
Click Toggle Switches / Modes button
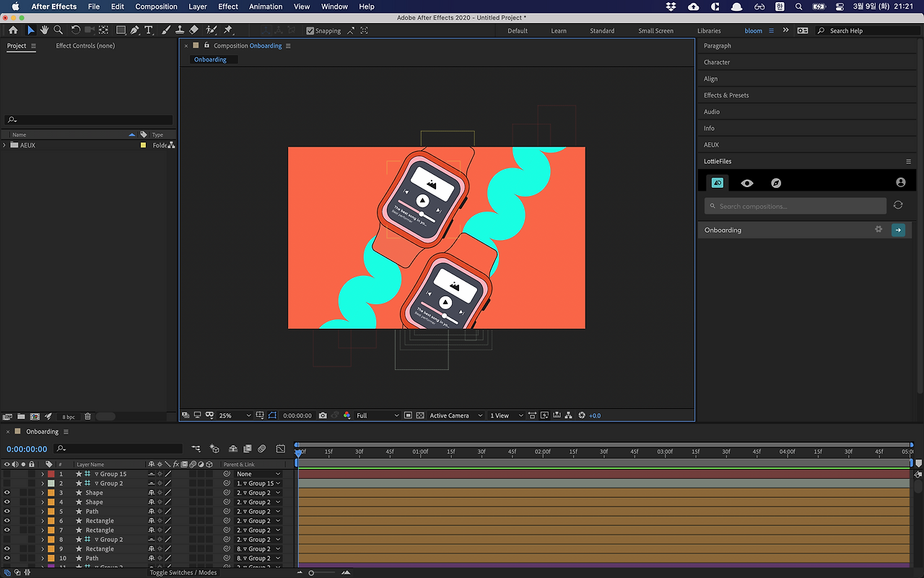pos(183,572)
